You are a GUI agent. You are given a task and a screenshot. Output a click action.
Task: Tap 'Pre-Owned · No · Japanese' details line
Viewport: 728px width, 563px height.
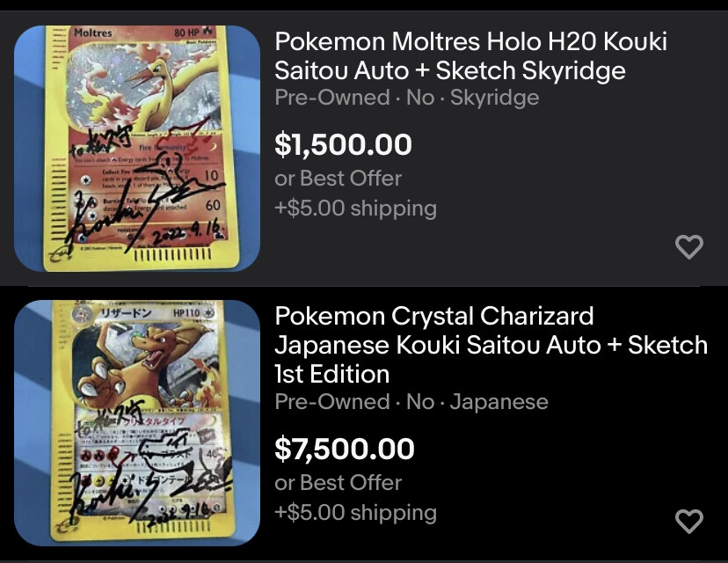pyautogui.click(x=411, y=402)
